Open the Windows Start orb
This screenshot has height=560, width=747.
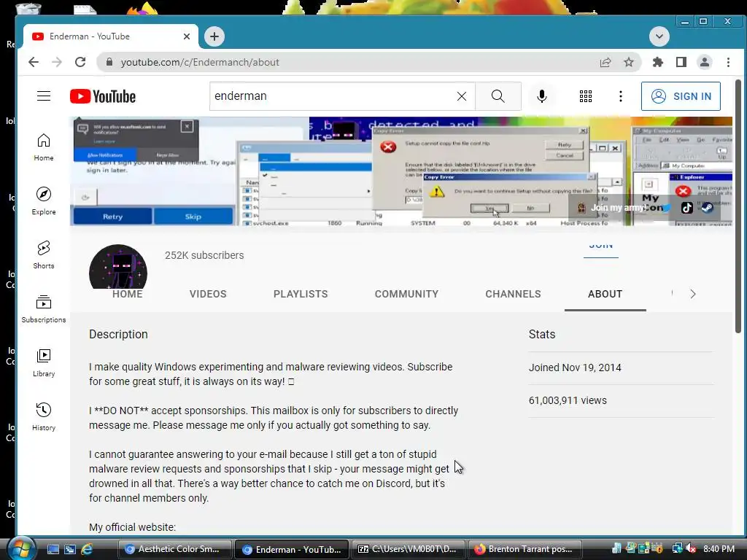(21, 548)
